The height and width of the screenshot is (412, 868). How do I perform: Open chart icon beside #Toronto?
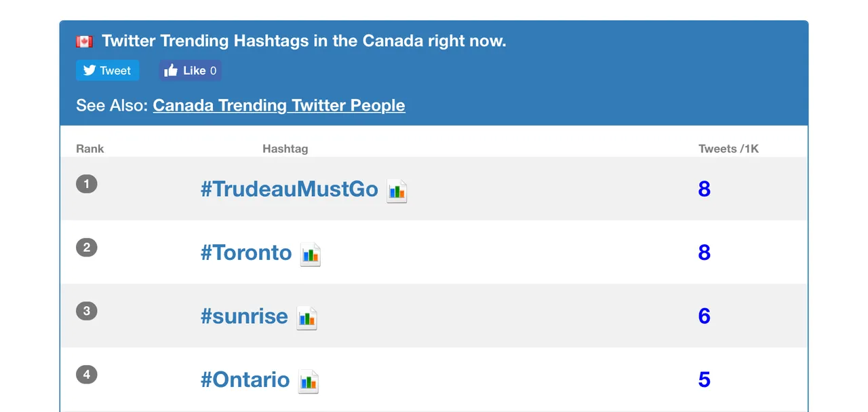click(311, 255)
